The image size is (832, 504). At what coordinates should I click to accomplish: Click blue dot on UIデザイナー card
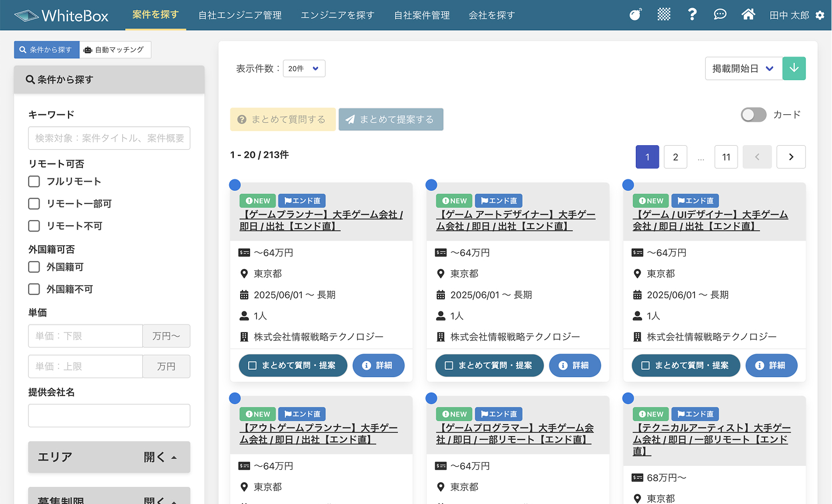pos(628,185)
